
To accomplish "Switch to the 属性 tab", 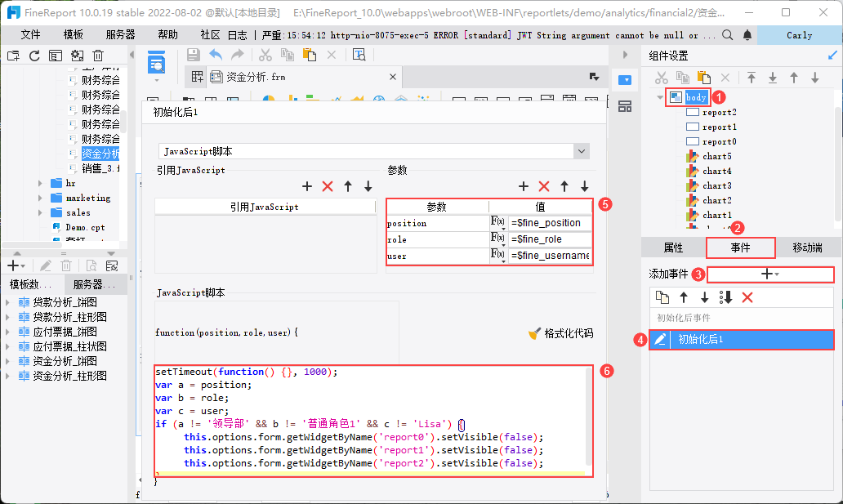I will 673,248.
